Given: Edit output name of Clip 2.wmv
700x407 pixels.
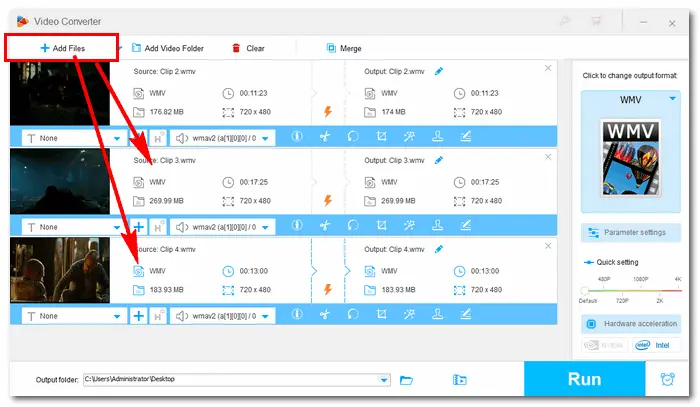Looking at the screenshot, I should click(439, 71).
